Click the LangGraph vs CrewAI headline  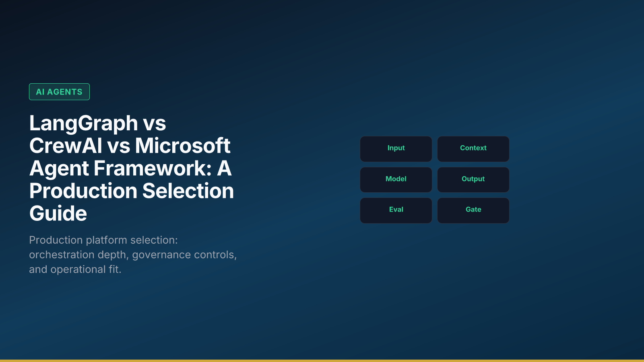coord(132,168)
